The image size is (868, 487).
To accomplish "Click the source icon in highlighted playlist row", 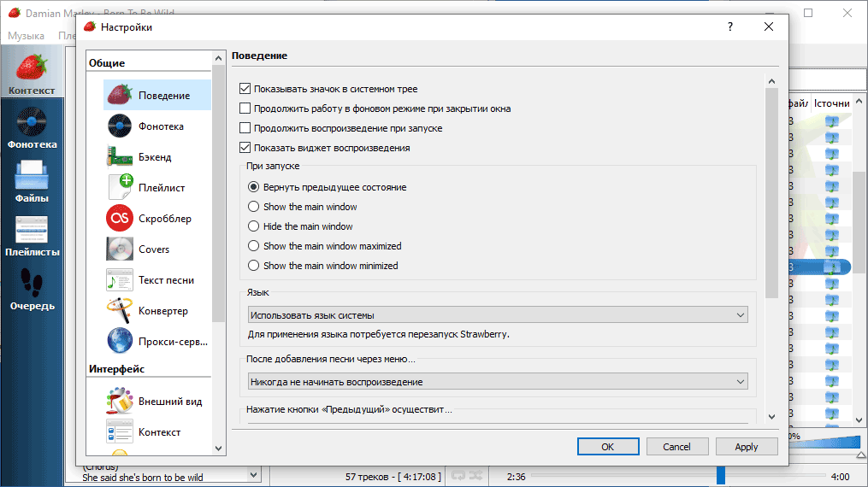I will [x=832, y=267].
